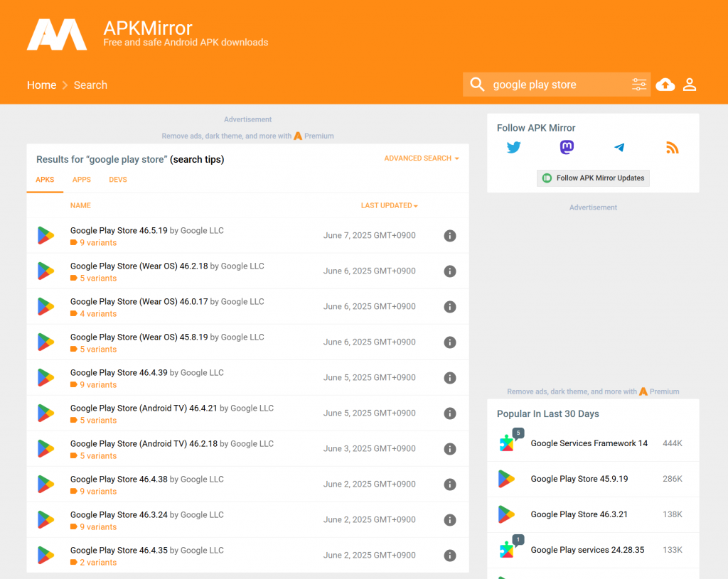Open Google Play Store (Android TV) 46.2.18
Screen dimensions: 728x579
coord(144,443)
